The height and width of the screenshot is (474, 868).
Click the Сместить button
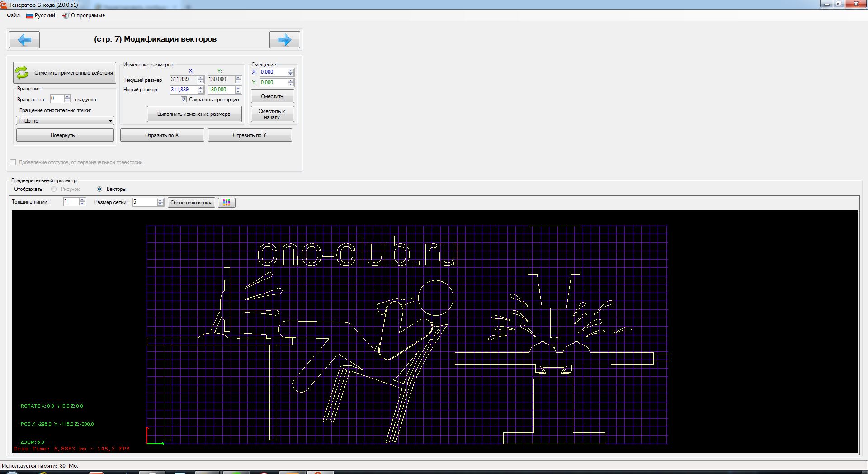tap(272, 96)
